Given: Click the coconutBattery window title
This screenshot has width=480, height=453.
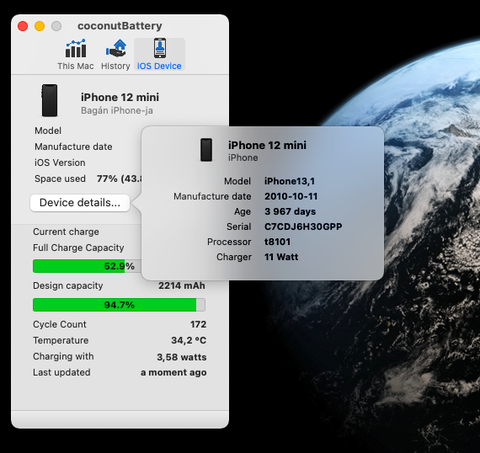Looking at the screenshot, I should coord(120,26).
